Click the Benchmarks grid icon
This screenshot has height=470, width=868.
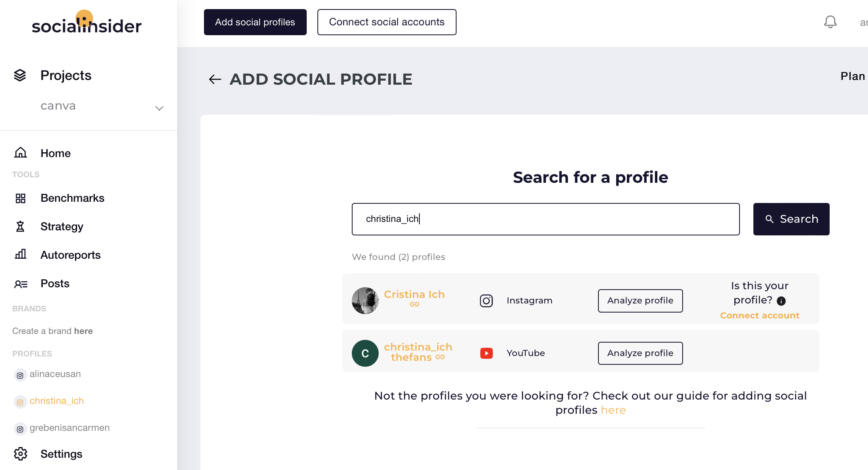pyautogui.click(x=21, y=198)
